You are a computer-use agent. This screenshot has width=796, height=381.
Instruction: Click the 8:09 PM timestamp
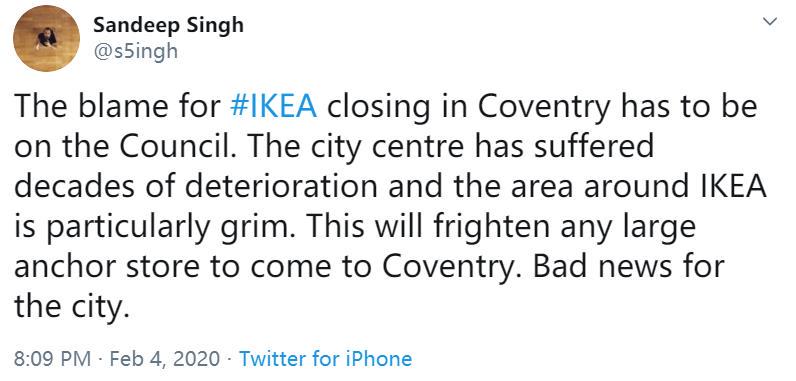(53, 359)
